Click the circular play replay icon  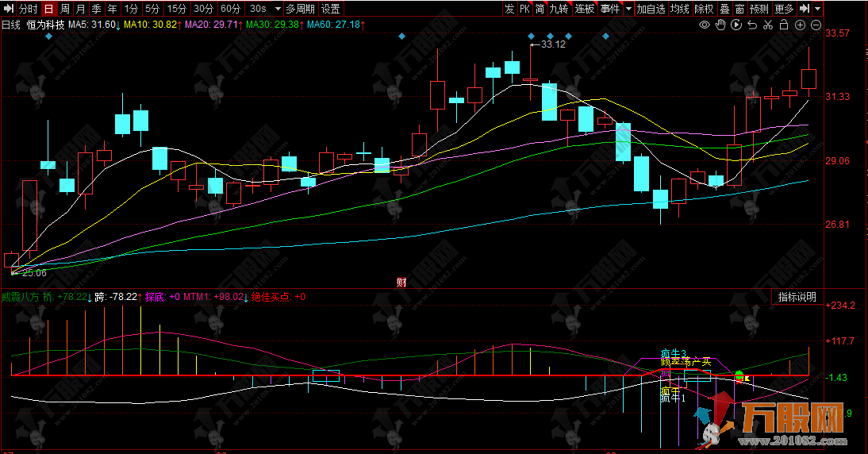point(736,25)
